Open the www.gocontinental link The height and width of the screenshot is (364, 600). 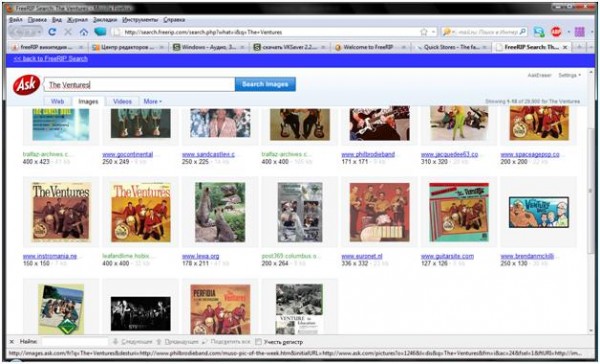coord(128,154)
